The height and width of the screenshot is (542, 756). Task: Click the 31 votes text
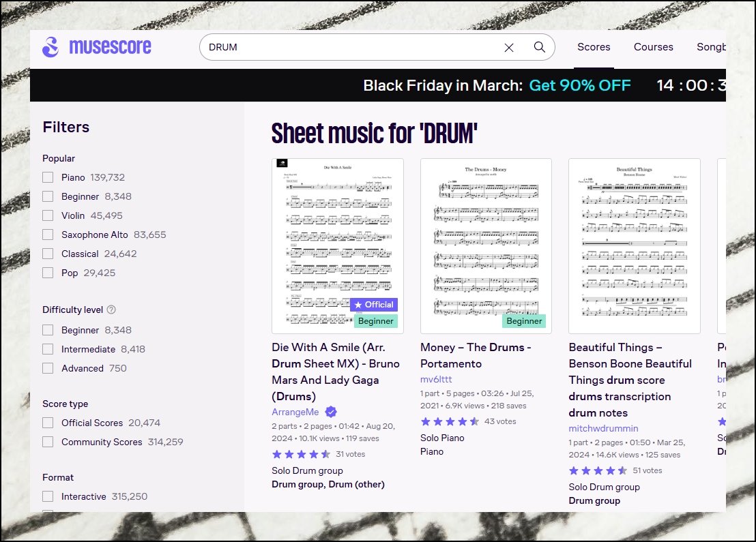350,454
